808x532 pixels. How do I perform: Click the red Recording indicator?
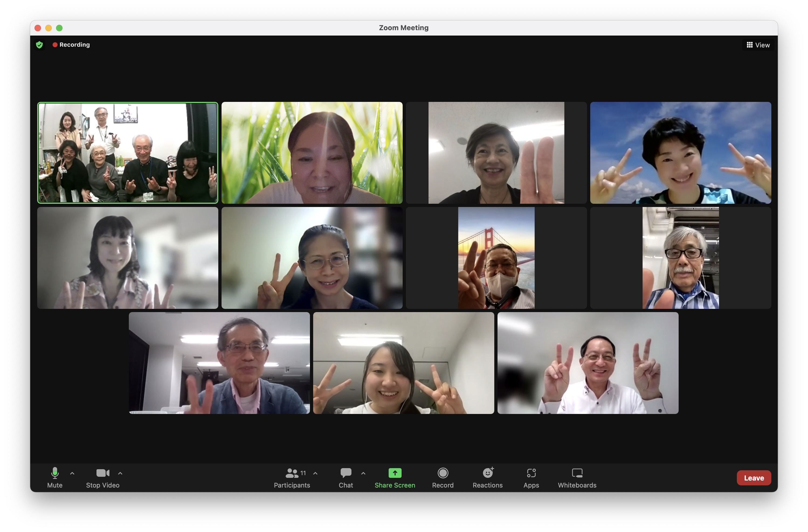click(71, 45)
